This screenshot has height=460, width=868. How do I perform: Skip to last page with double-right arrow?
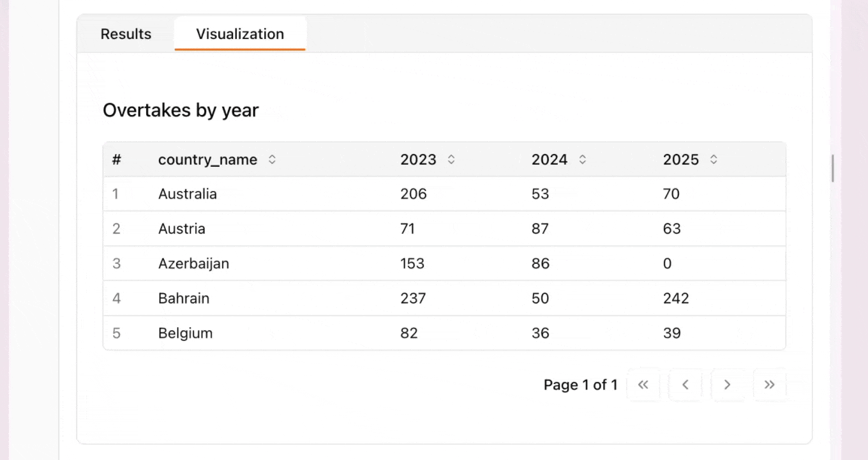click(x=770, y=384)
